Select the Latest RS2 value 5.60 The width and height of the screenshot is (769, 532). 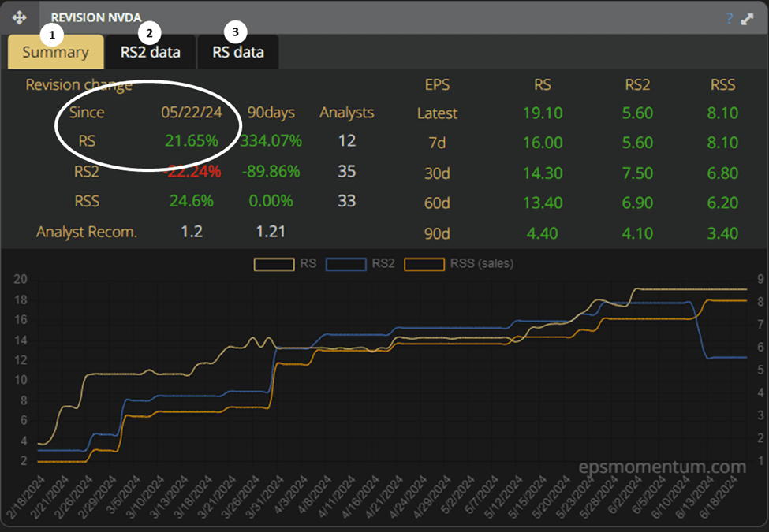point(637,113)
